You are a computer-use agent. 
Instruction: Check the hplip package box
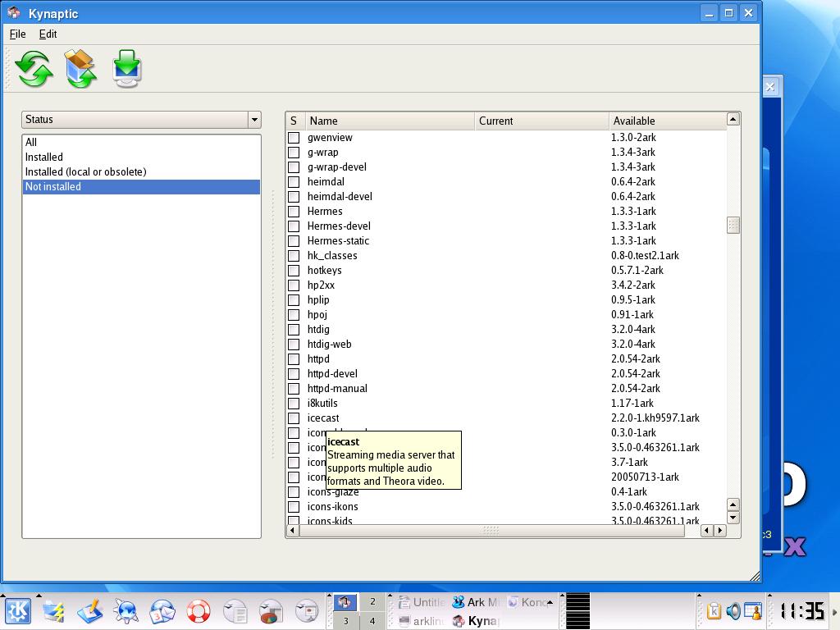point(294,300)
